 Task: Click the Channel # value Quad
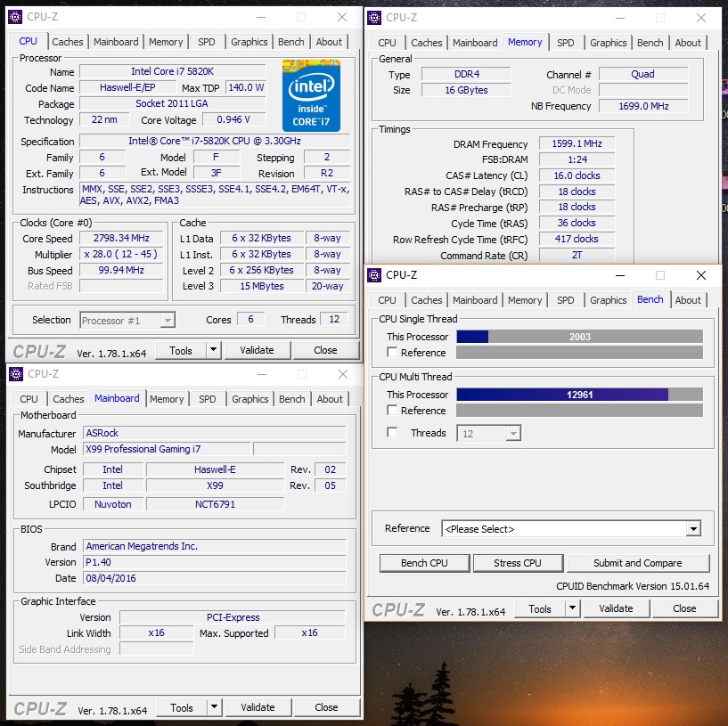tap(643, 74)
